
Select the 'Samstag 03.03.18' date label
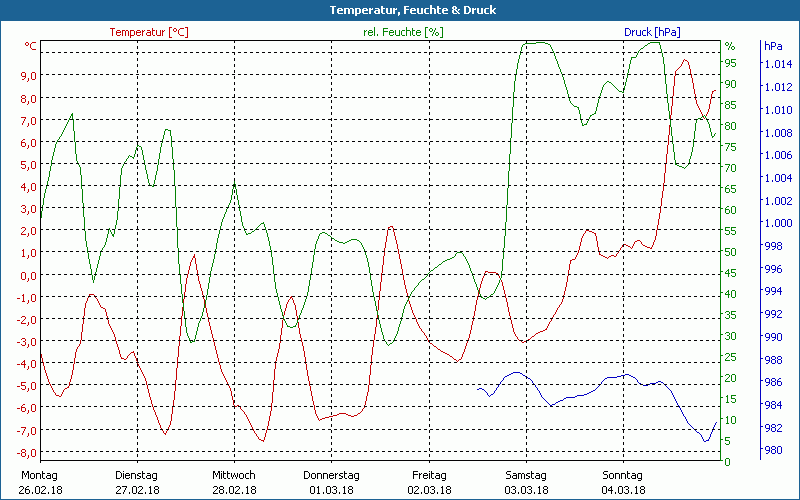pyautogui.click(x=526, y=482)
